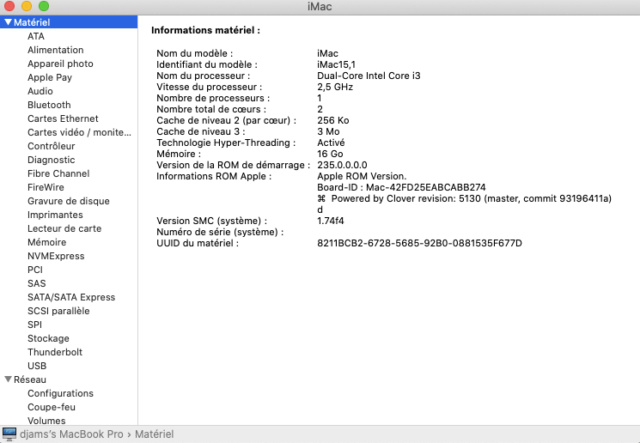The height and width of the screenshot is (443, 640).
Task: Select Coupe-feu in the sidebar
Action: 51,407
